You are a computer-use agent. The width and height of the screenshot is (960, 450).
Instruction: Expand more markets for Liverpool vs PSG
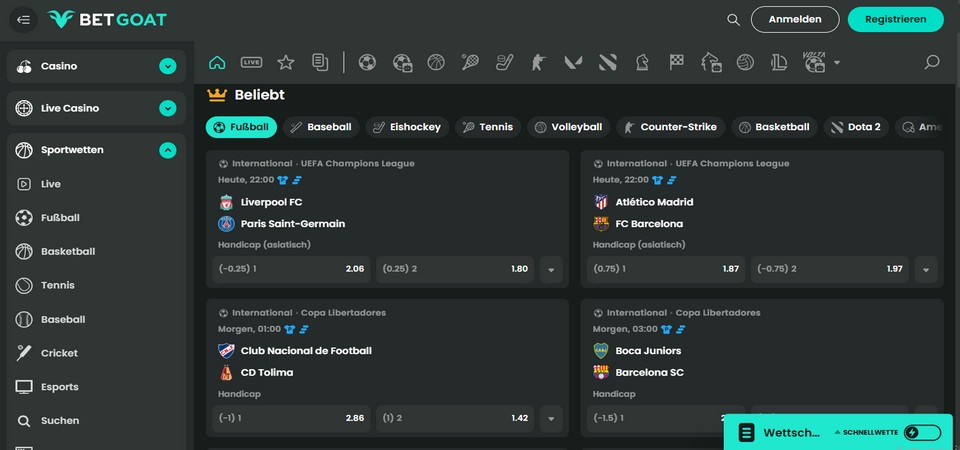tap(551, 269)
